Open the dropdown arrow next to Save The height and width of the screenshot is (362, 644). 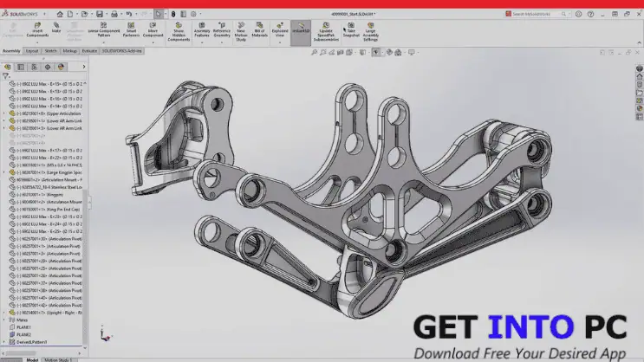click(107, 14)
